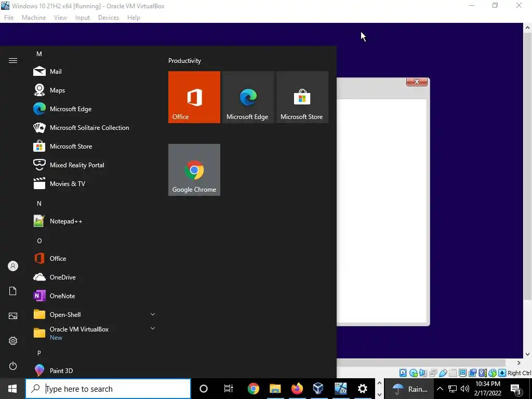Click the Google Chrome tile
532x399 pixels.
click(x=194, y=170)
